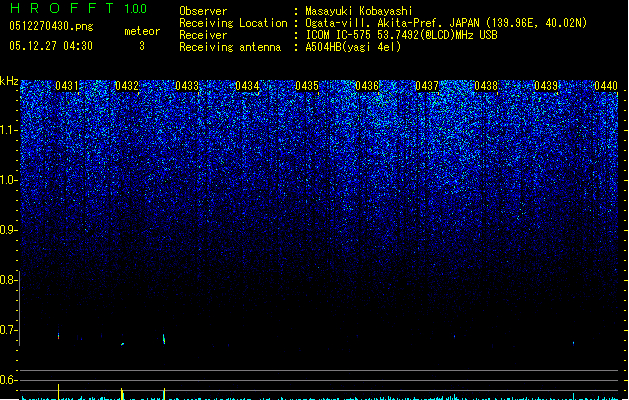Click the Receiving Location label
Image resolution: width=629 pixels, height=400 pixels.
click(233, 23)
